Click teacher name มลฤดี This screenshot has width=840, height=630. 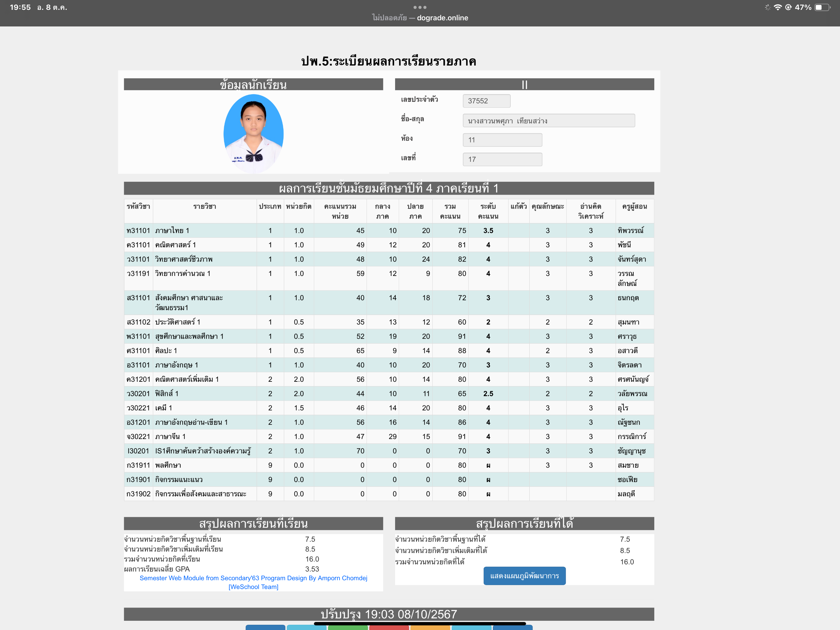tap(626, 494)
